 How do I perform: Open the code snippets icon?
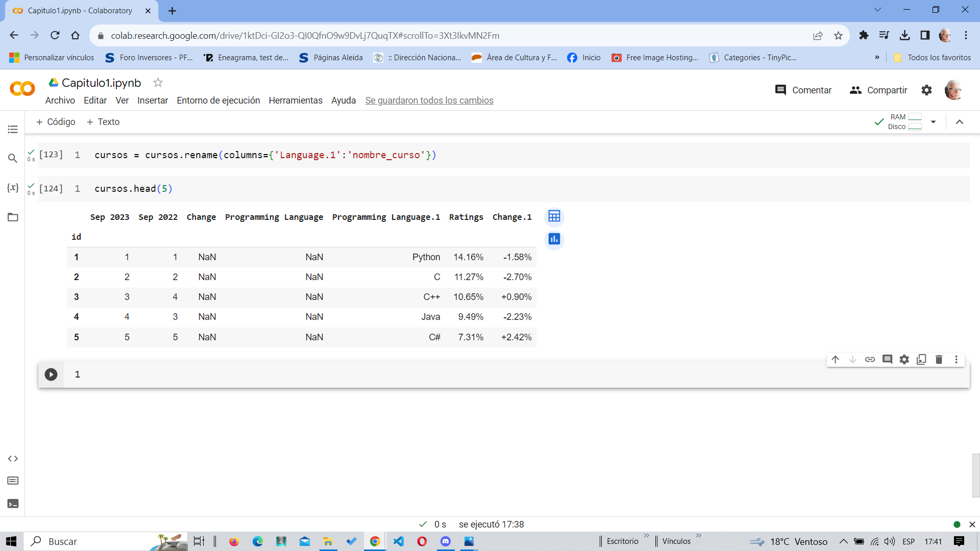click(x=13, y=459)
